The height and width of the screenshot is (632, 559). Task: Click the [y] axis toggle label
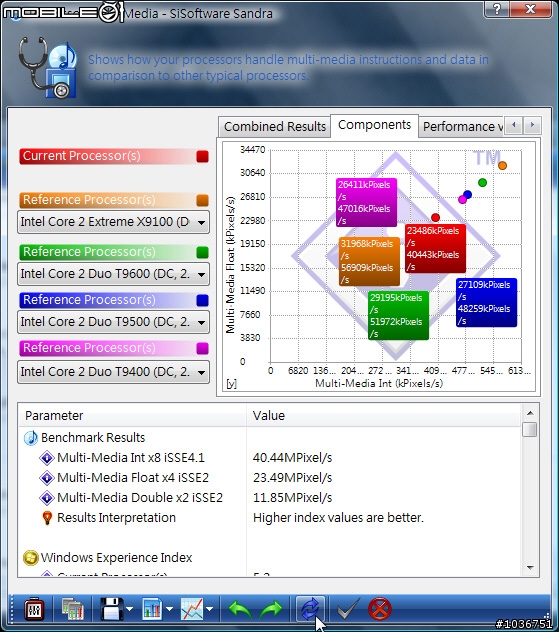click(x=231, y=383)
